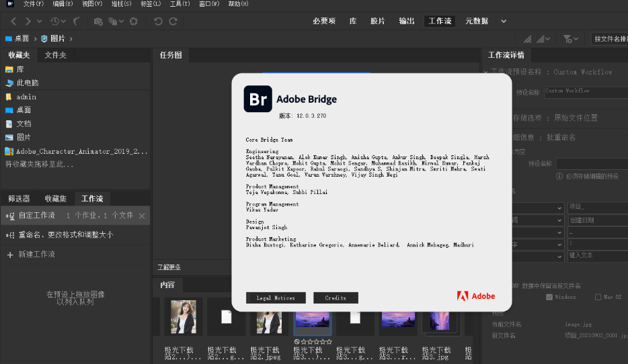Click the filter funnel icon in path bar
This screenshot has width=628, height=364.
click(568, 39)
